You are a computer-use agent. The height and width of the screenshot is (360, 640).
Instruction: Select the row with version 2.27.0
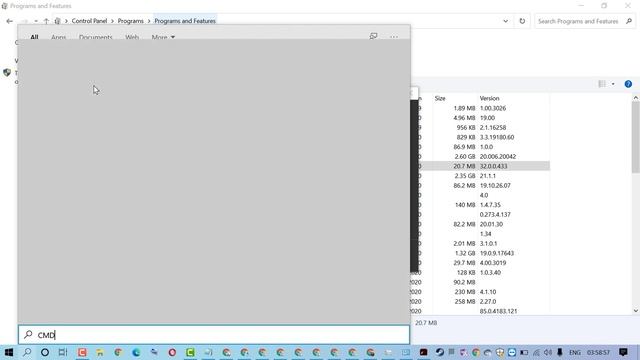pyautogui.click(x=480, y=301)
